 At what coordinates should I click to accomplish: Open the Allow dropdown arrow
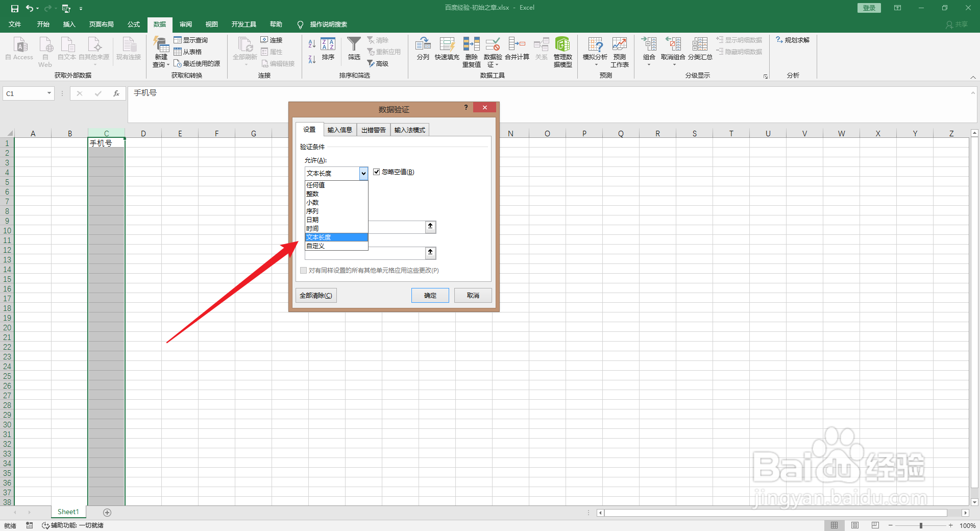click(363, 174)
